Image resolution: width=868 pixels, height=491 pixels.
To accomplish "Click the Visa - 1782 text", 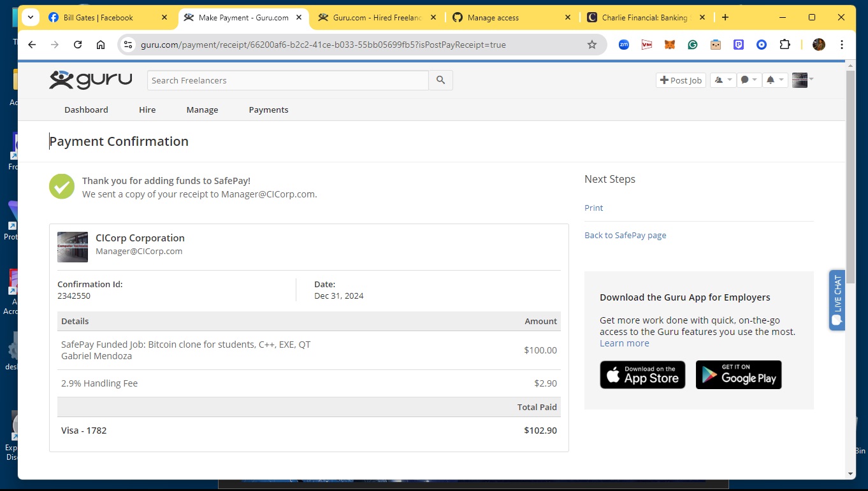I will coord(84,431).
